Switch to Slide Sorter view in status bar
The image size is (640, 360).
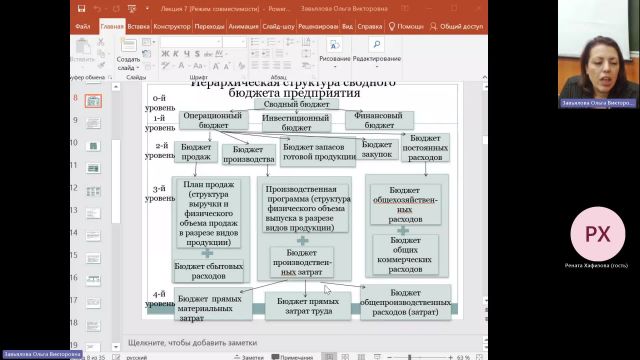pyautogui.click(x=345, y=357)
